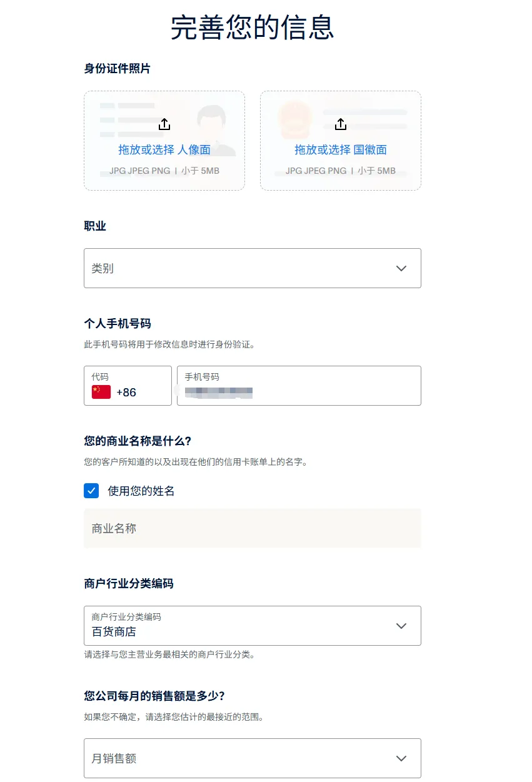The image size is (532, 782).
Task: Click the 百货商店 selected value
Action: pos(114,632)
